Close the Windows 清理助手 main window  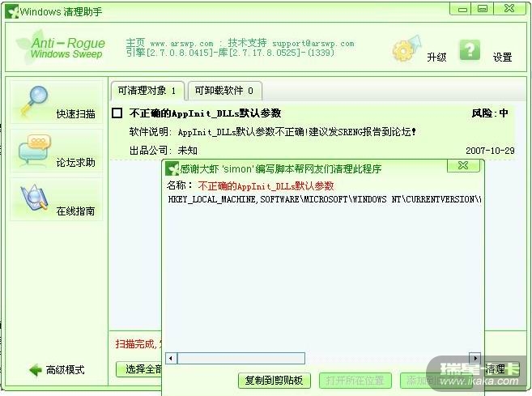tap(509, 8)
